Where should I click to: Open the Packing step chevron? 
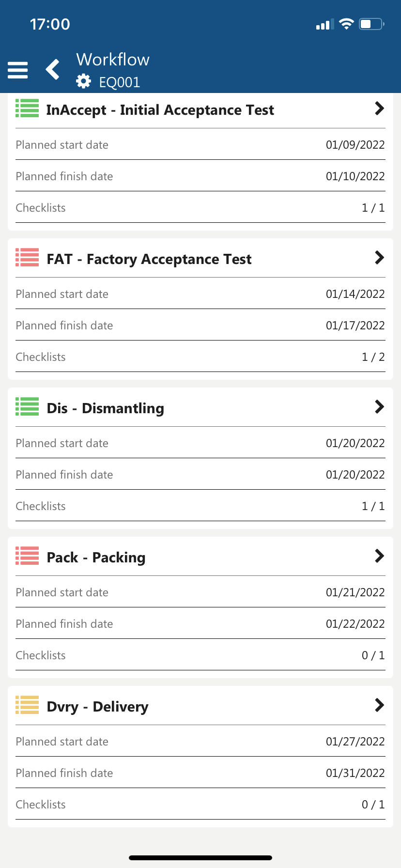coord(379,556)
